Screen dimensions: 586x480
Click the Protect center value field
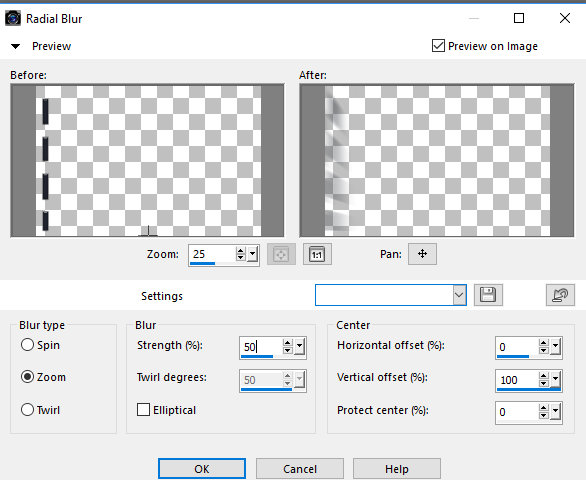(517, 412)
